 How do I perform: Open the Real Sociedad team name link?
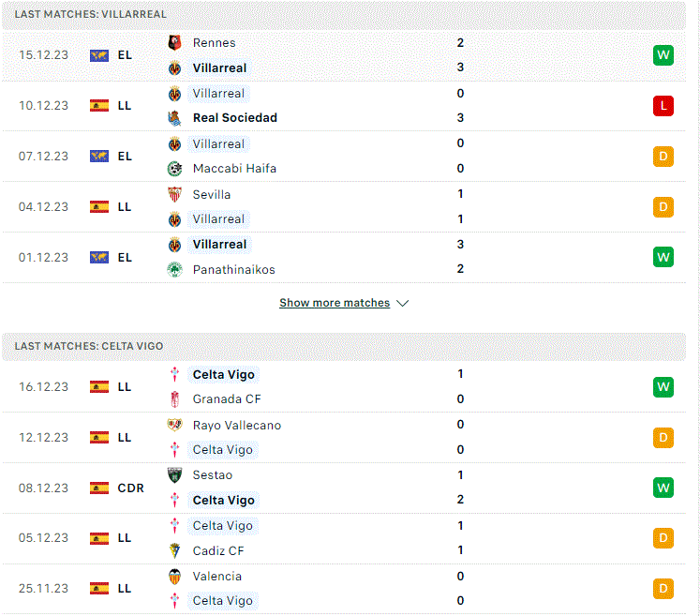235,118
